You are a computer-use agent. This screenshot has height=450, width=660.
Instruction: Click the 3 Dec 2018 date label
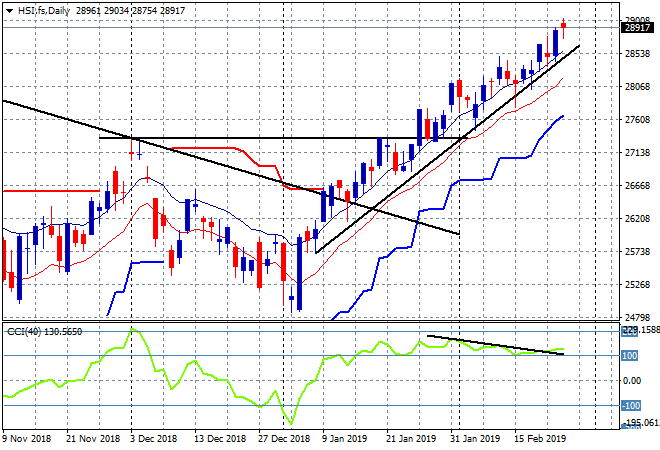(154, 438)
